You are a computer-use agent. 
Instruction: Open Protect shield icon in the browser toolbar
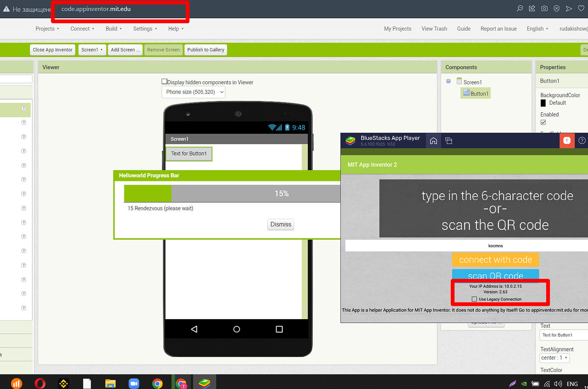[556, 8]
